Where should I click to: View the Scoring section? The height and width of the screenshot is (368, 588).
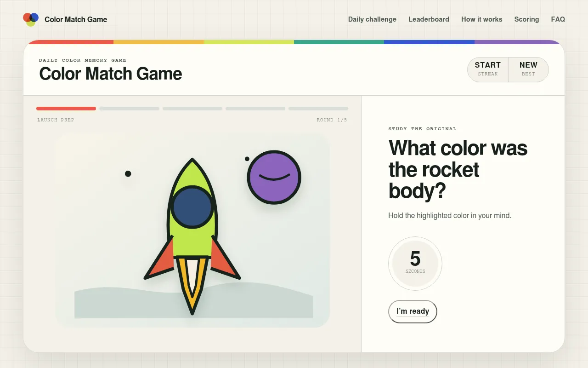coord(526,19)
